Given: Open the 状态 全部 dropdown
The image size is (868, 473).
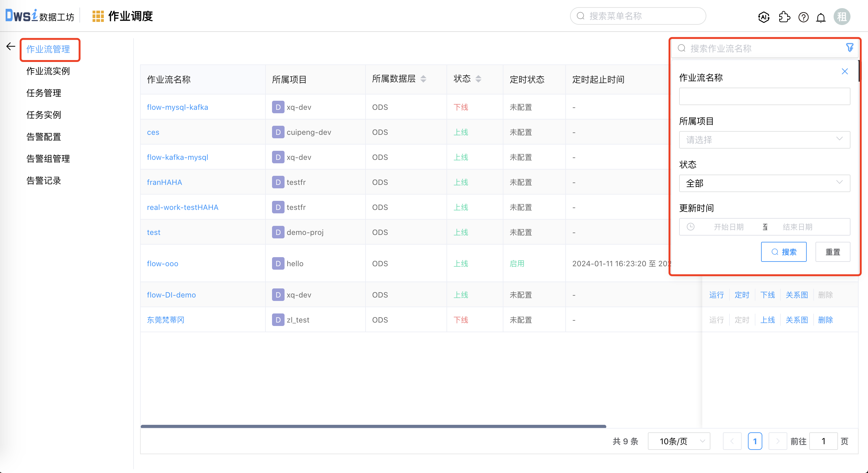Looking at the screenshot, I should pyautogui.click(x=764, y=183).
